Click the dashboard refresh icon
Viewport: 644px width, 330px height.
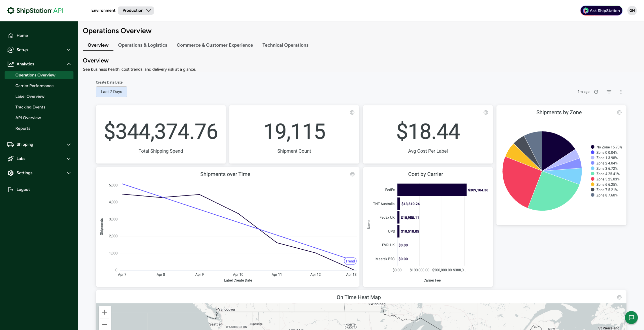[596, 92]
